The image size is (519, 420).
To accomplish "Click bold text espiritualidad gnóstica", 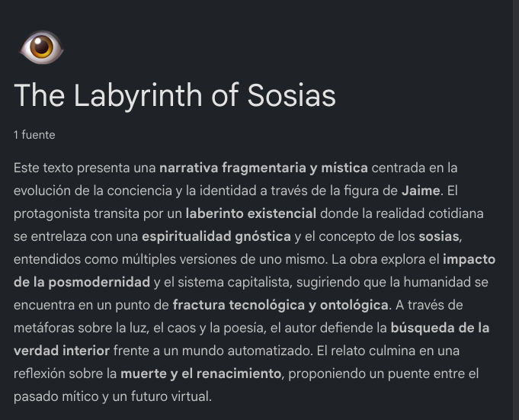I will pos(216,236).
